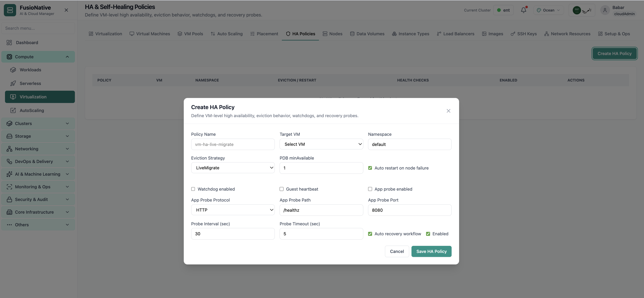Open the App Probe Protocol dropdown
Screen dimensions: 644x298
click(x=233, y=210)
